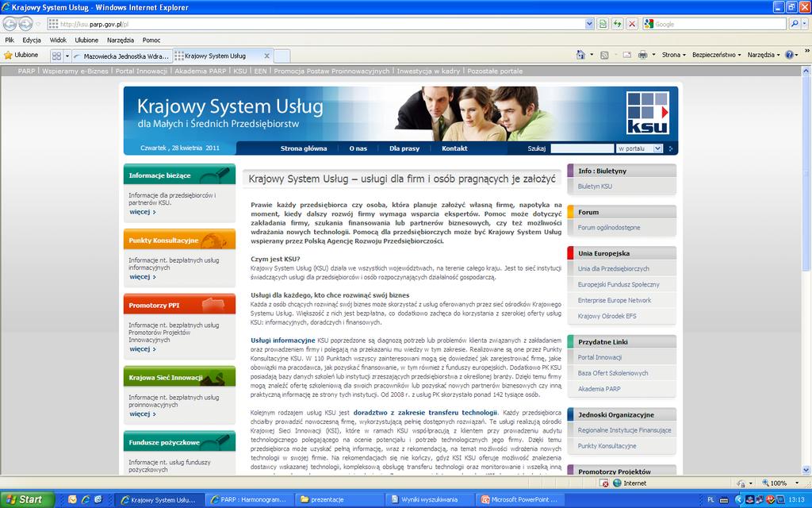
Task: Open the Kontakt page
Action: pyautogui.click(x=454, y=148)
